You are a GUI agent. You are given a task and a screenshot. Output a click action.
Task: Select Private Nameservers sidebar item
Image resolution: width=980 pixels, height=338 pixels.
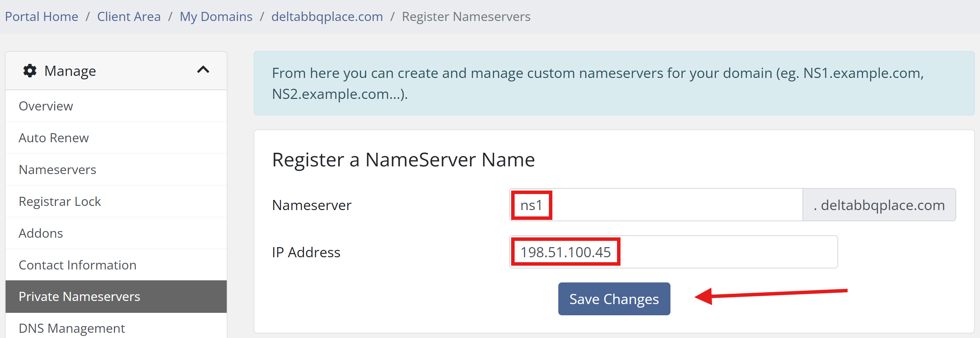(79, 296)
